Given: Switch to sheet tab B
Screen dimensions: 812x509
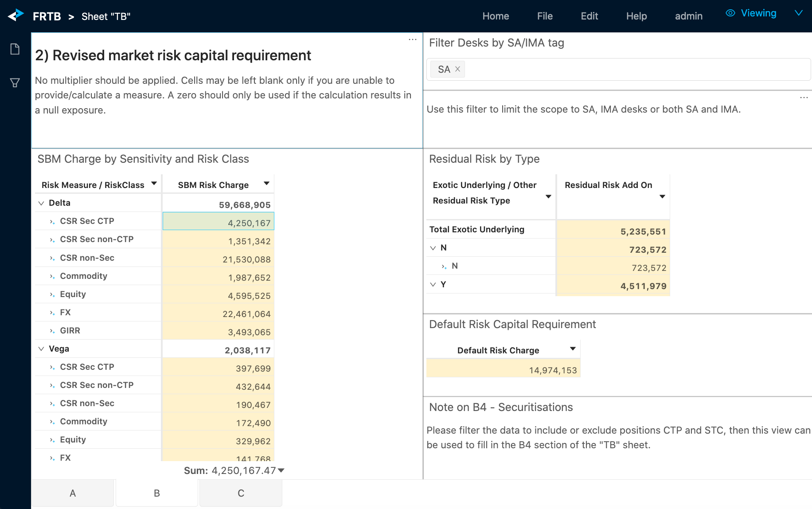Looking at the screenshot, I should point(157,493).
